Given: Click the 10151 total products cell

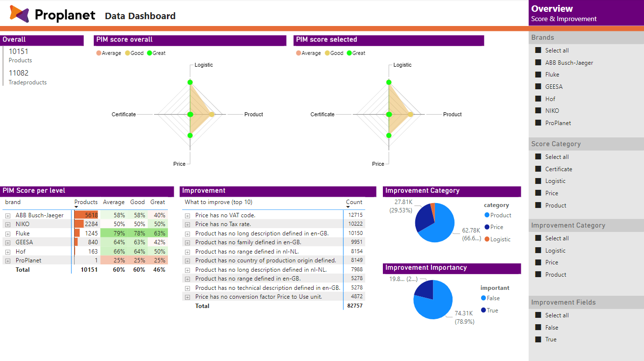Looking at the screenshot, I should (x=89, y=270).
